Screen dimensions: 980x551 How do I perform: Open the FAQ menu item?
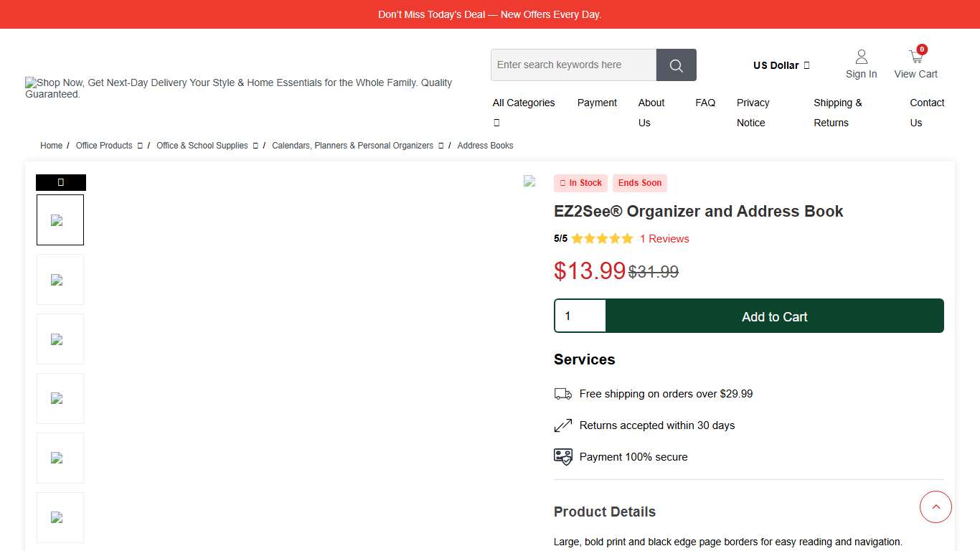click(x=705, y=103)
